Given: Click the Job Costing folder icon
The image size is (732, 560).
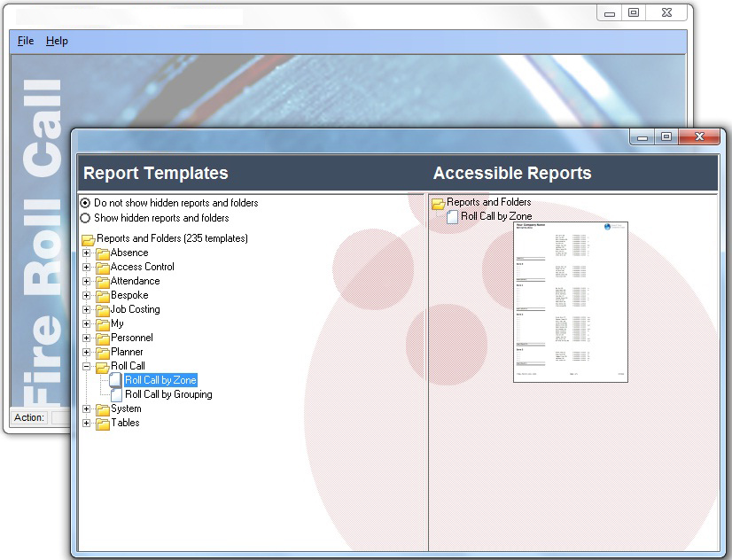Looking at the screenshot, I should coord(103,310).
